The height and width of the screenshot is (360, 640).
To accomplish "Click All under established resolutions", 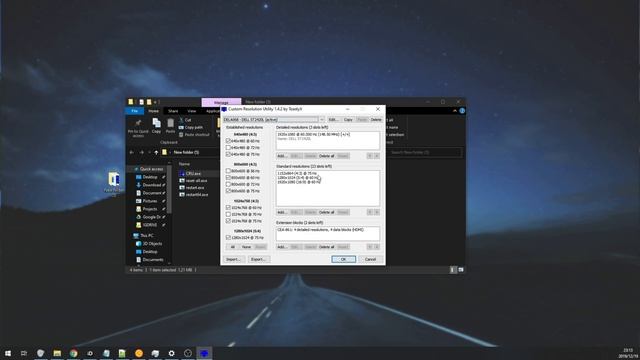I will [233, 247].
